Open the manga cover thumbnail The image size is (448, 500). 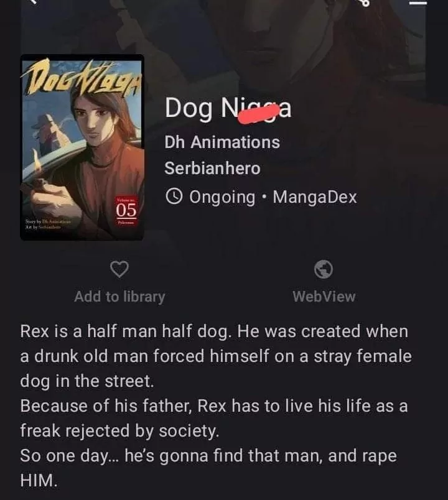pyautogui.click(x=82, y=147)
